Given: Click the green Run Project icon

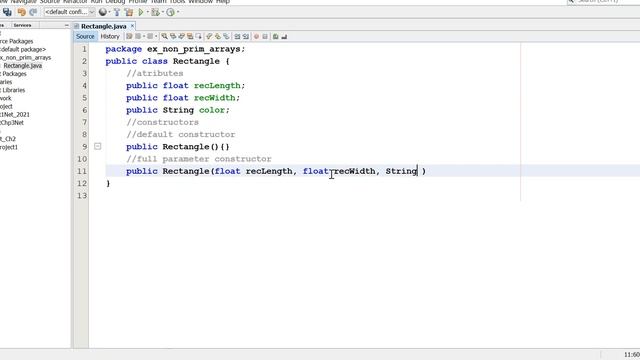Looking at the screenshot, I should [141, 12].
